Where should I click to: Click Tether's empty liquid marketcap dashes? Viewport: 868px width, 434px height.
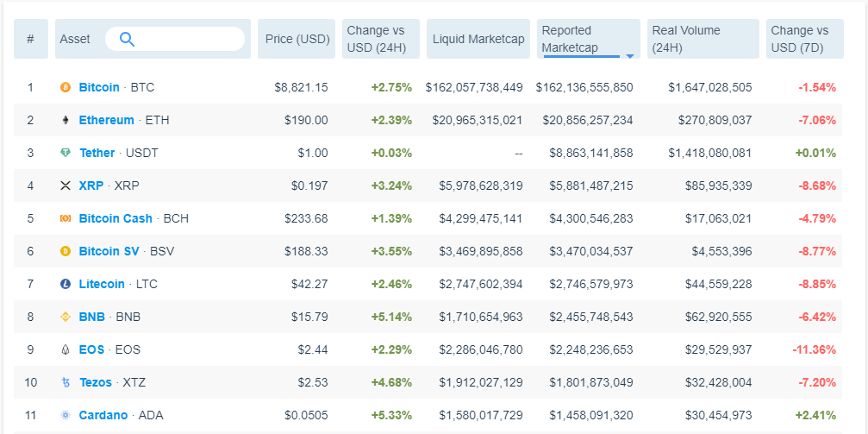tap(519, 153)
